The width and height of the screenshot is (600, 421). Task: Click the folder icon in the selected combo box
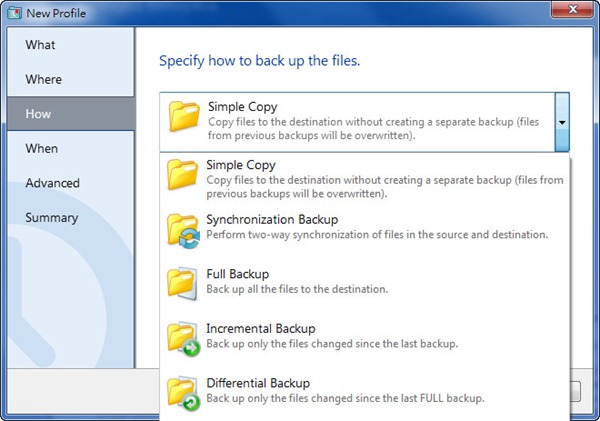(x=185, y=117)
